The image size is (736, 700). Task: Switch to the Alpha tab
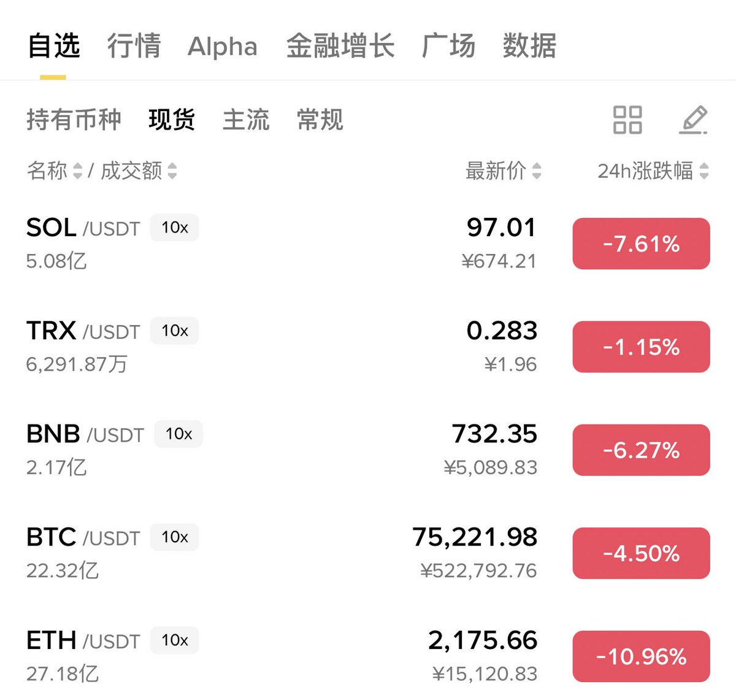tap(223, 46)
